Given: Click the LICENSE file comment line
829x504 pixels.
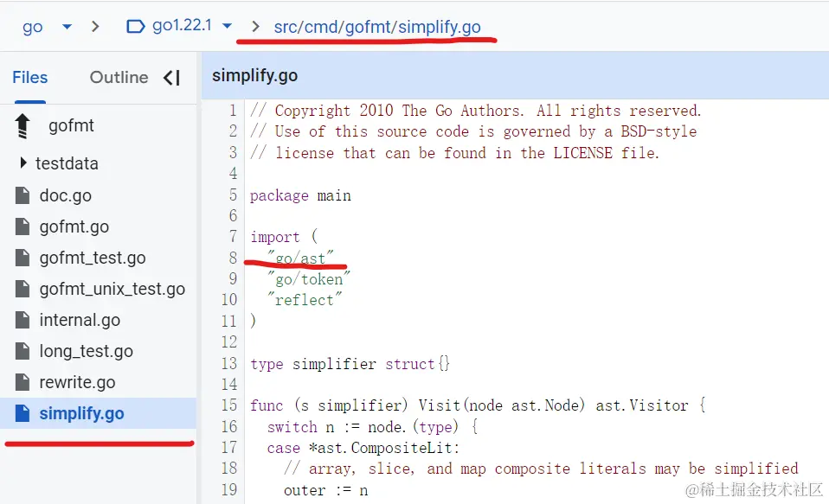Looking at the screenshot, I should pos(454,153).
